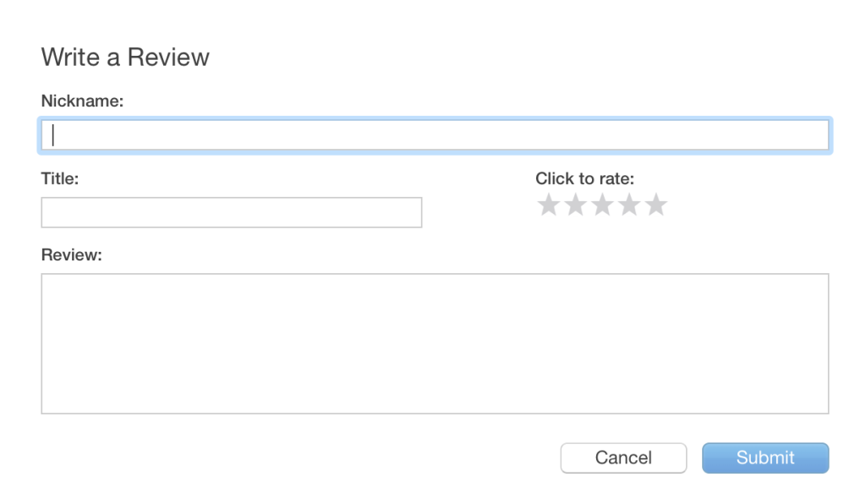
Task: Click the "Nickname:" label
Action: click(x=82, y=101)
